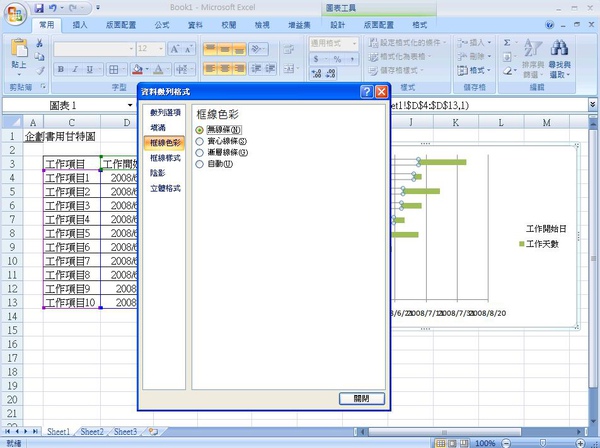Screen dimensions: 600x448
Task: Open the font name dropdown
Action: (131, 49)
